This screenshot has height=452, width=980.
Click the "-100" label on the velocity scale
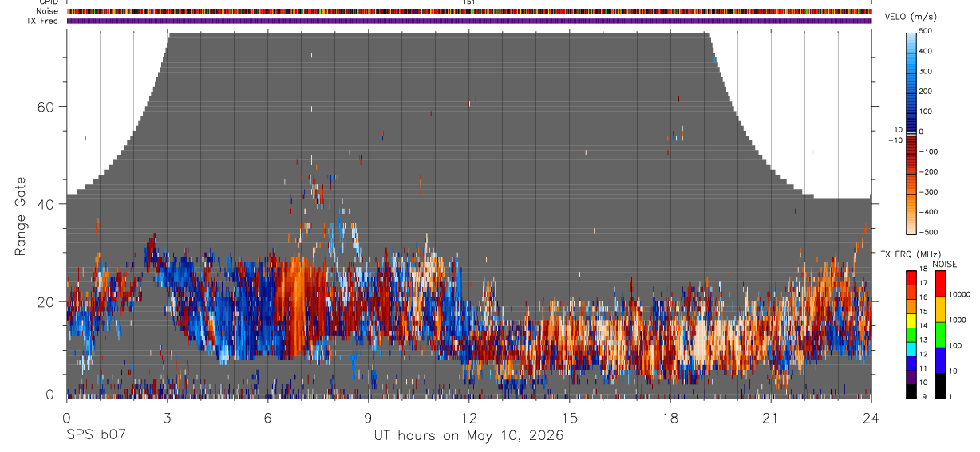(x=929, y=151)
